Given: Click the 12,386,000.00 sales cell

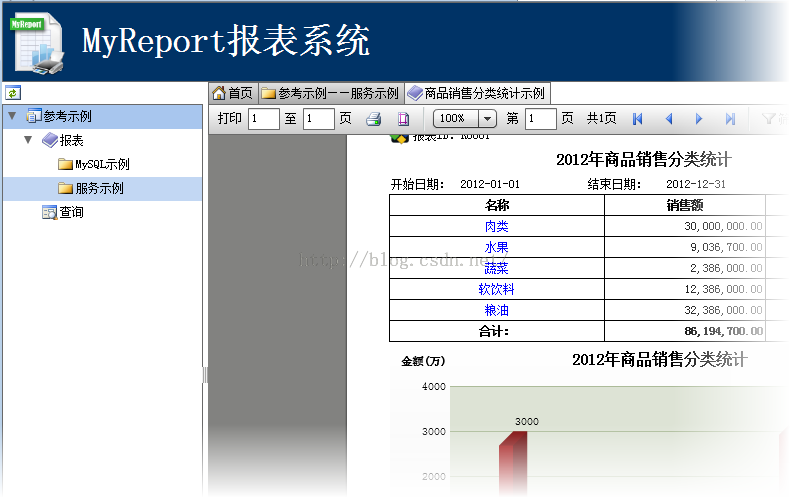Looking at the screenshot, I should [685, 289].
